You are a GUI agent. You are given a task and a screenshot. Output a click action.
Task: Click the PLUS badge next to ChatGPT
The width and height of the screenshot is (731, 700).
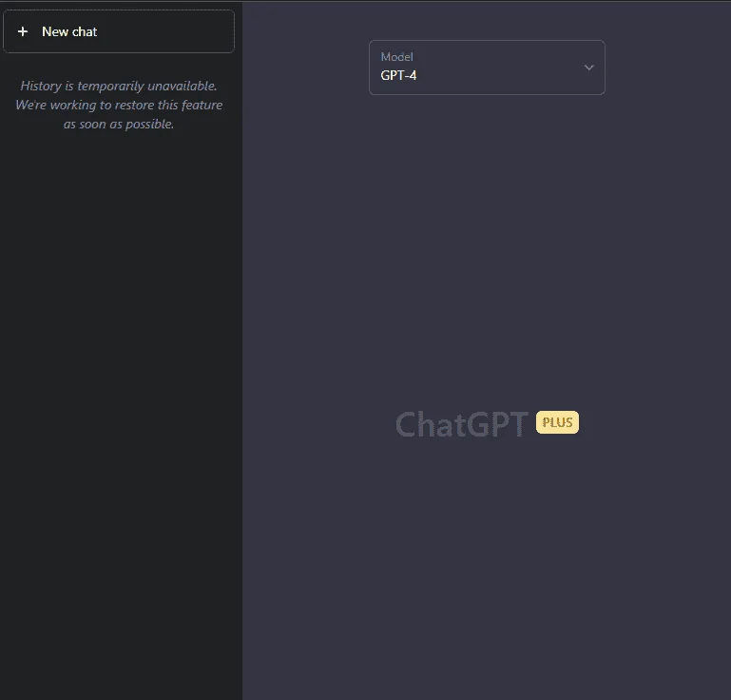[557, 422]
